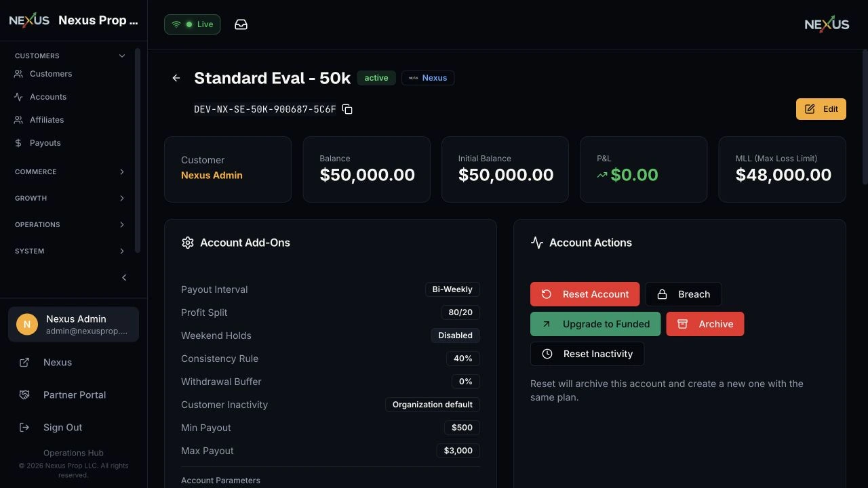Click the Disabled weekend holds value
Viewport: 868px width, 488px height.
click(455, 335)
